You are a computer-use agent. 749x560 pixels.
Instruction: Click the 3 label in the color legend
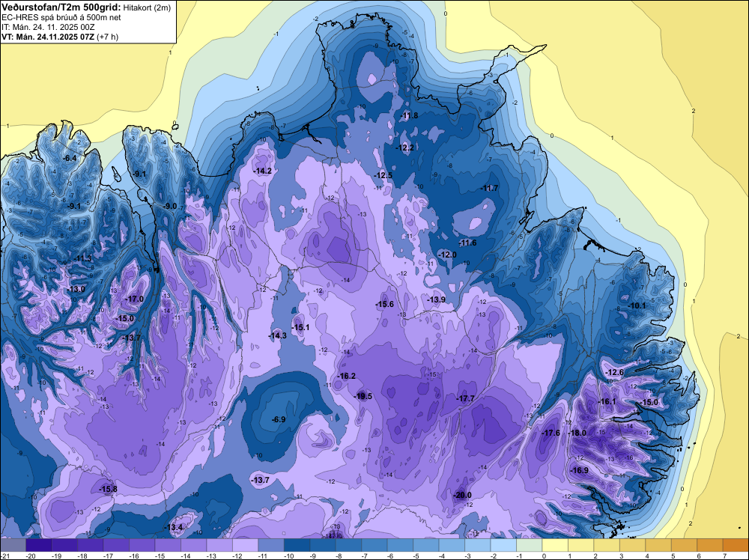622,556
